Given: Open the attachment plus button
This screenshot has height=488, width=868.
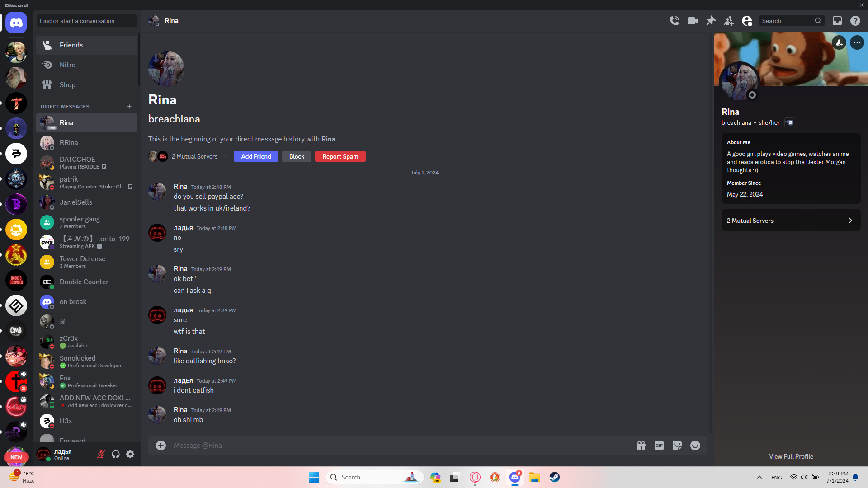Looking at the screenshot, I should [161, 446].
